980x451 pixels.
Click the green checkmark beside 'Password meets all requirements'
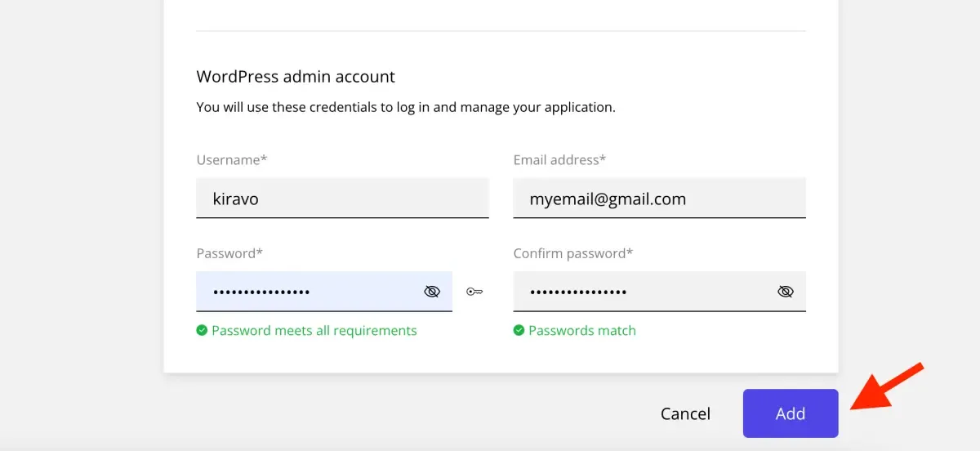coord(202,331)
